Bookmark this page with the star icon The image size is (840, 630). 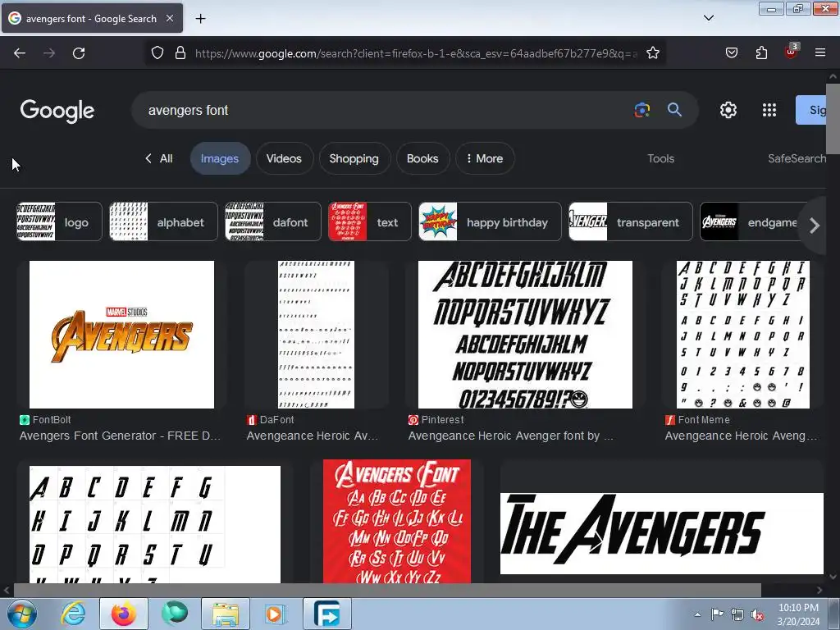point(652,53)
